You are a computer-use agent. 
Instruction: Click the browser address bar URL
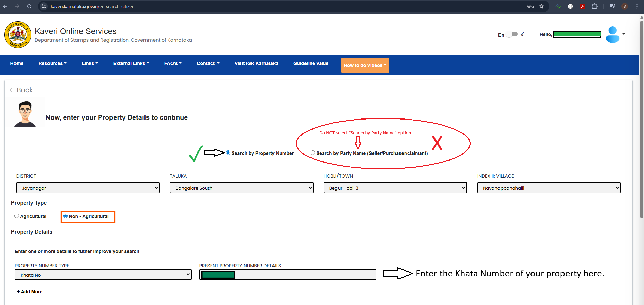click(x=93, y=6)
